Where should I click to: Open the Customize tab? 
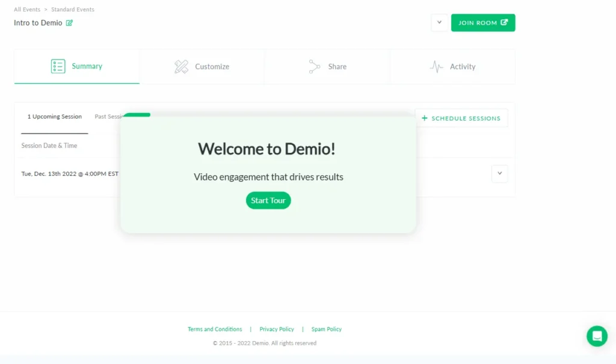tap(202, 66)
